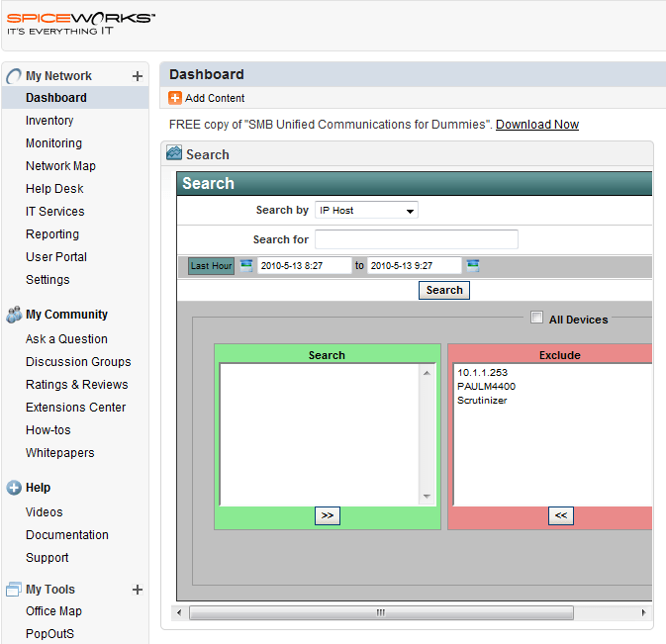Open Ask a Question link
This screenshot has width=666, height=644.
tap(66, 339)
